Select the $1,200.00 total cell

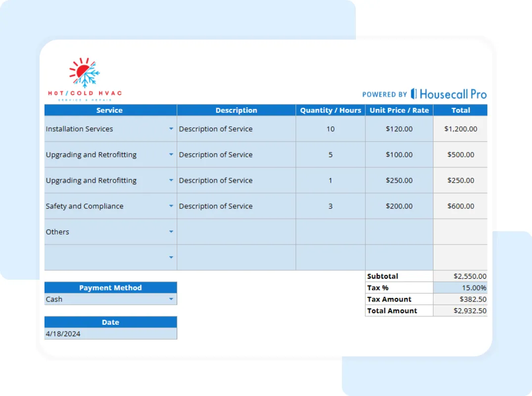pyautogui.click(x=460, y=129)
